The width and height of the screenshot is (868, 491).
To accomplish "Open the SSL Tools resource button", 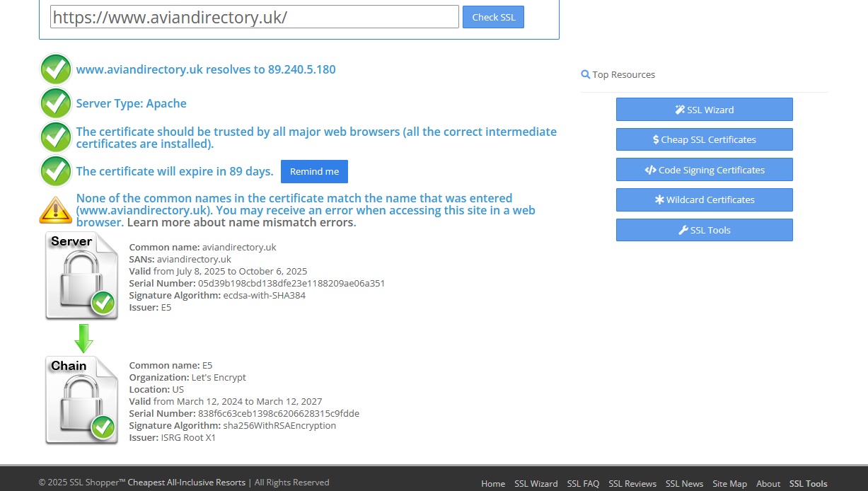I will tap(704, 230).
